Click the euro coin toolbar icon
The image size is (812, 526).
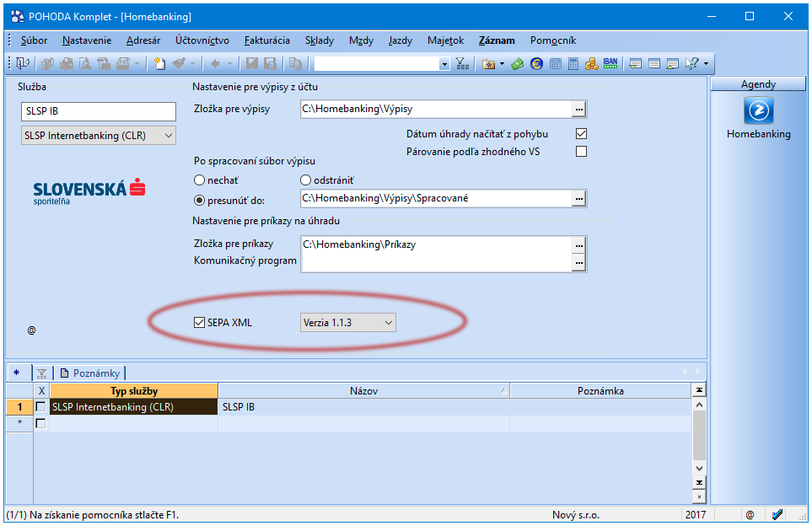pos(536,64)
